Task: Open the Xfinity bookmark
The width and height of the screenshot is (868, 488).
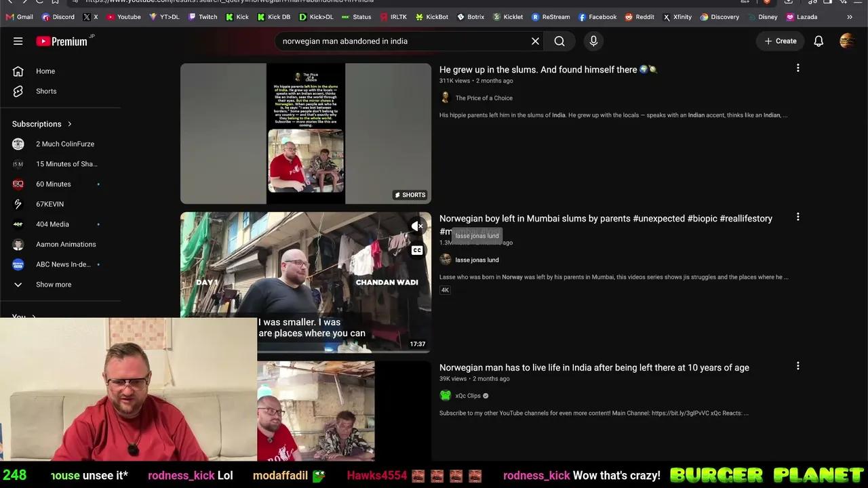Action: (x=677, y=17)
